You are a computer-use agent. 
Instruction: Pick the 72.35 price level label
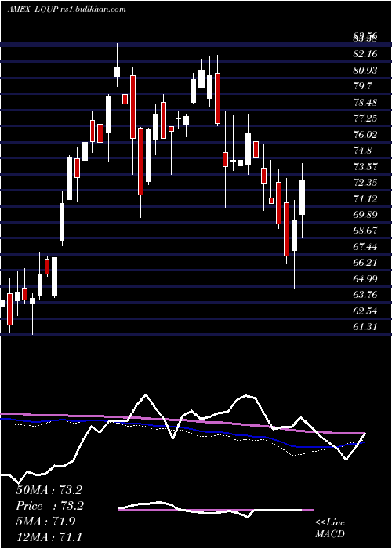click(366, 183)
